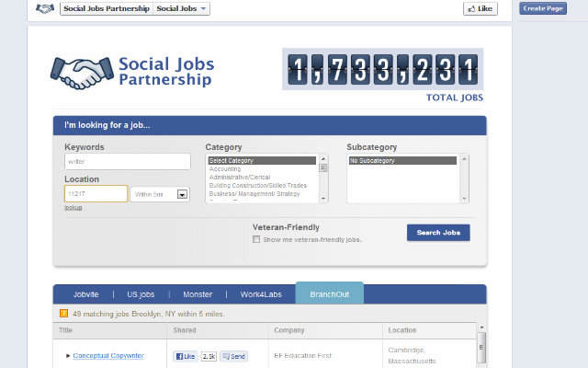Select Accounting in the Category list
This screenshot has height=368, width=588.
225,169
